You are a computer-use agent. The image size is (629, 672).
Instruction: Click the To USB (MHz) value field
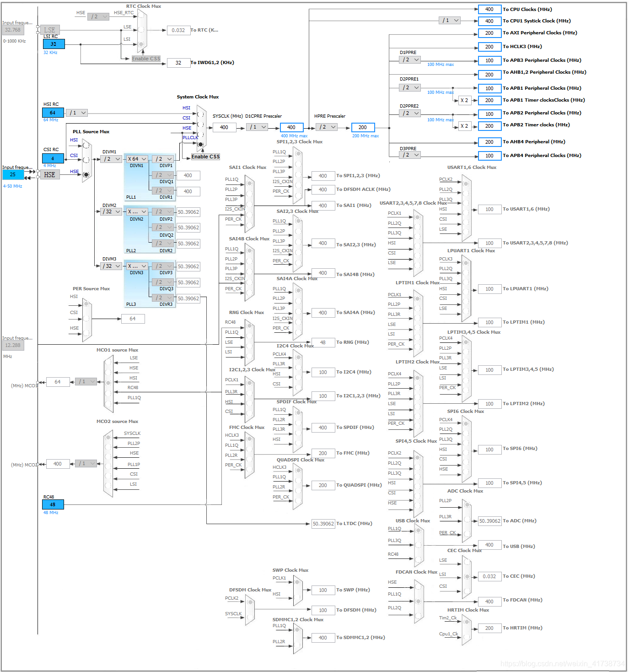pyautogui.click(x=489, y=545)
